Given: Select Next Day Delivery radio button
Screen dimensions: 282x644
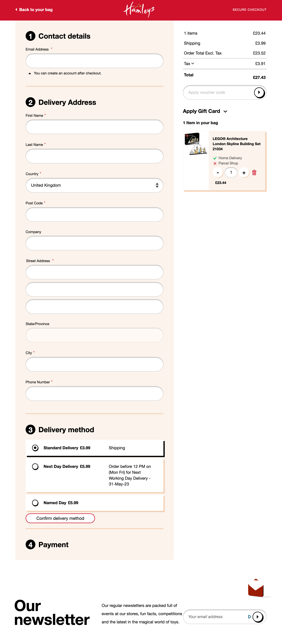Looking at the screenshot, I should pyautogui.click(x=35, y=466).
